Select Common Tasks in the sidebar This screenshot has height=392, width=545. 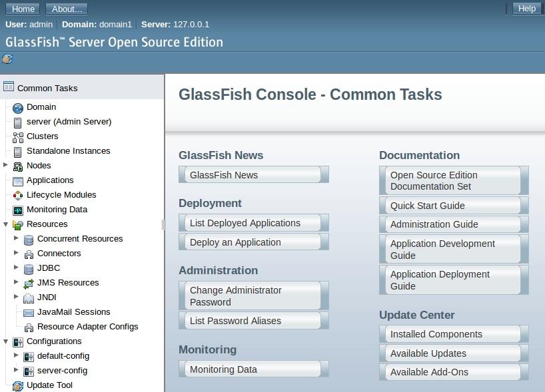click(x=47, y=89)
